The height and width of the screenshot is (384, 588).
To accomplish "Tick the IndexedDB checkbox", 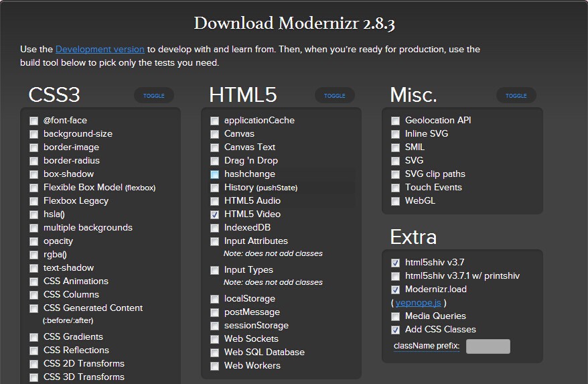I will (214, 229).
